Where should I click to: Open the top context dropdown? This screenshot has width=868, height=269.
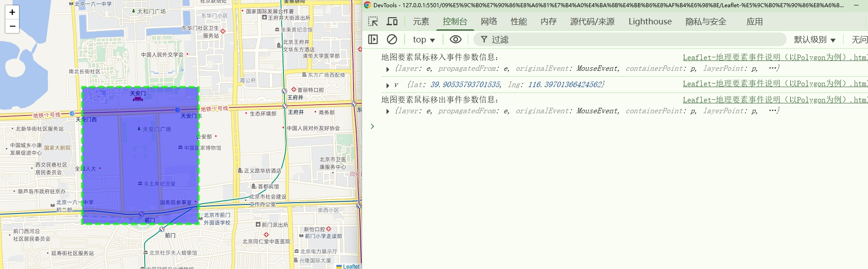[424, 39]
